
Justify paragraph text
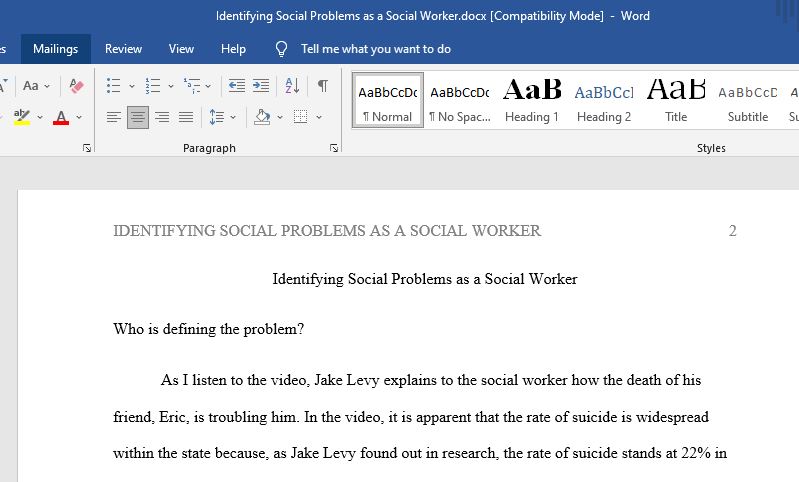[x=186, y=117]
